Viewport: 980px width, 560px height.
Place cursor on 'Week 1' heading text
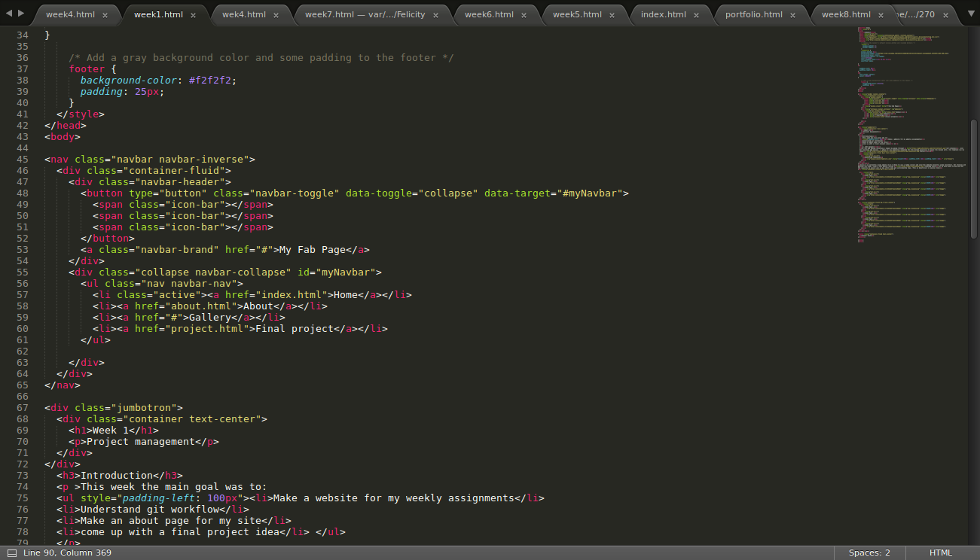coord(111,430)
